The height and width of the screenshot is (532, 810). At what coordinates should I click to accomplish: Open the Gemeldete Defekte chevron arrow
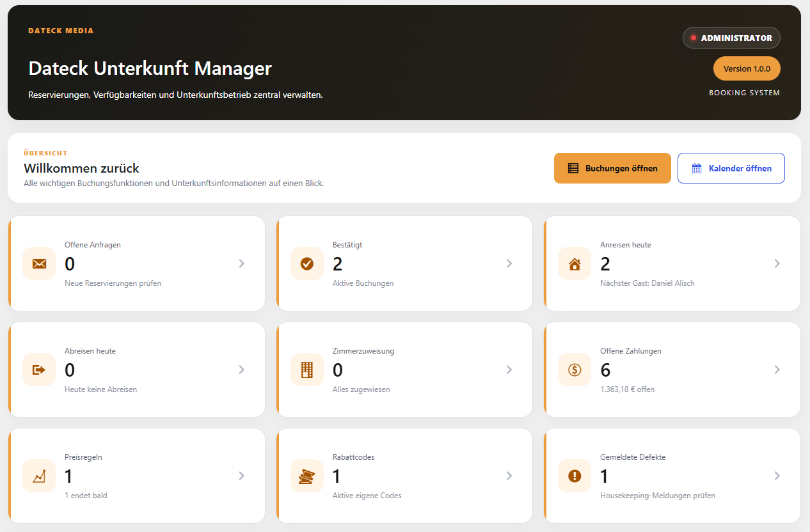click(x=777, y=476)
